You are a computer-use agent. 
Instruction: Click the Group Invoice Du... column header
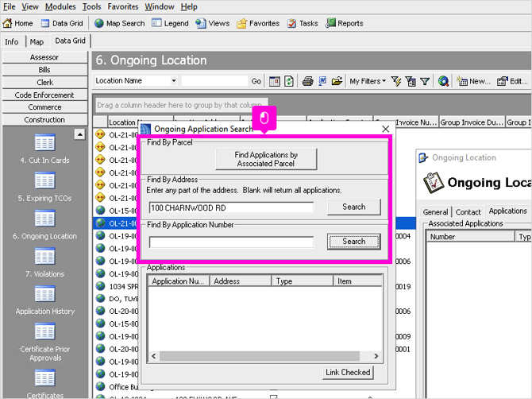pos(472,122)
